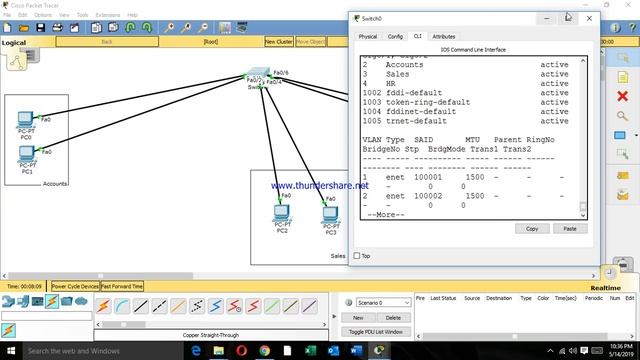Switch to the Logical workspace tab
This screenshot has width=640, height=360.
click(13, 42)
